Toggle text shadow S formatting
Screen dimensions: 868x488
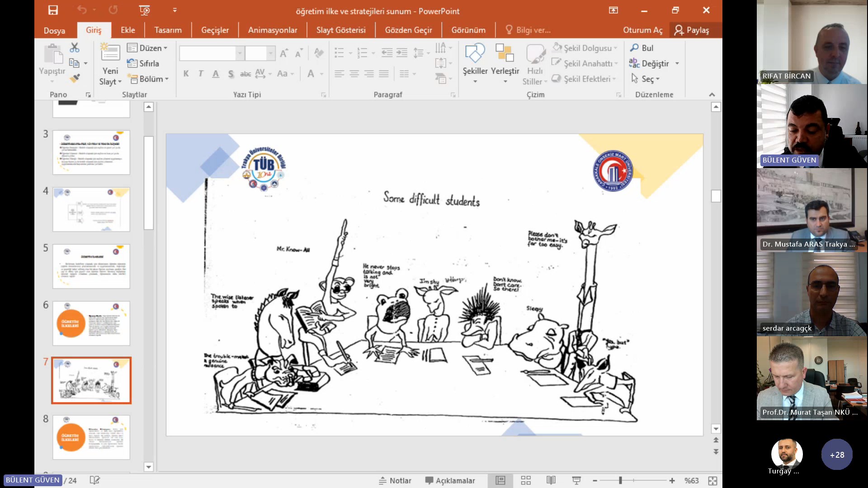click(231, 74)
